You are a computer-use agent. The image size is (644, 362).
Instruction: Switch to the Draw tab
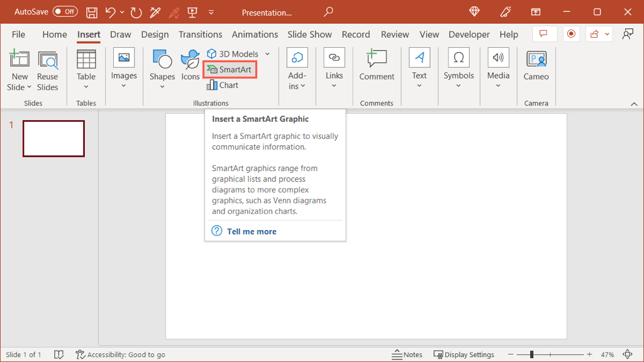click(120, 35)
